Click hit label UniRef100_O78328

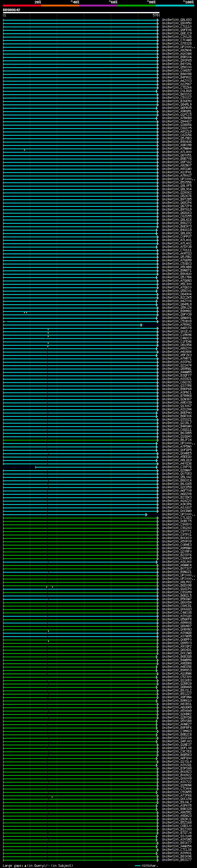click(177, 43)
